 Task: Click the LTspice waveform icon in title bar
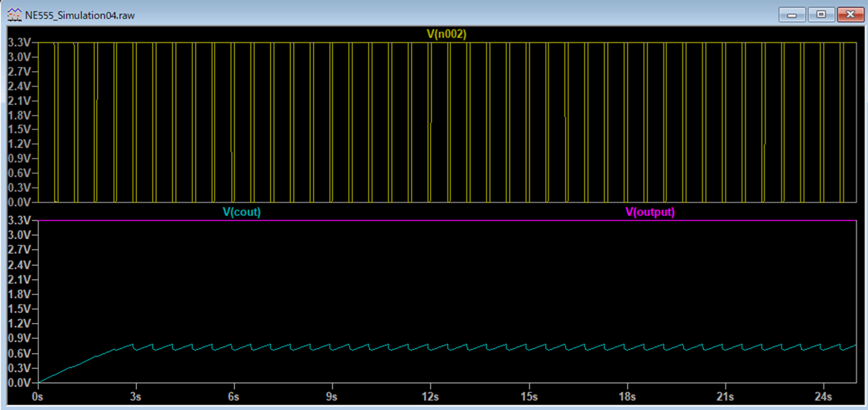(14, 15)
